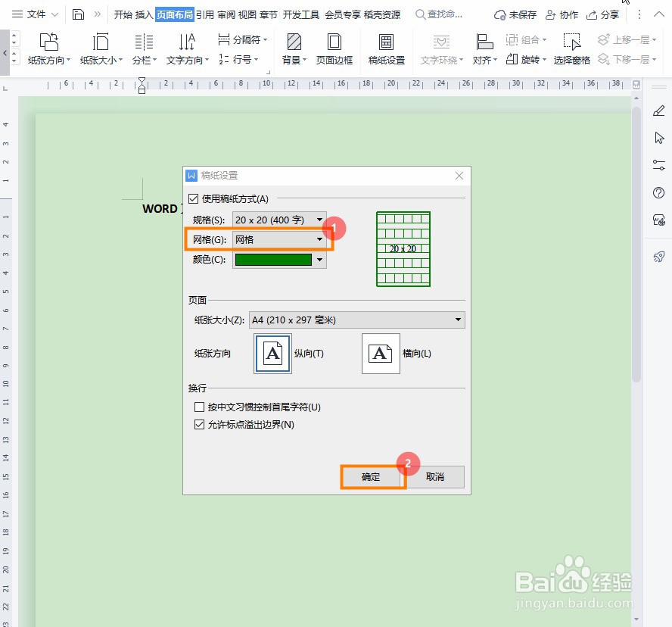This screenshot has width=672, height=627.
Task: Close the 稿纸设置 dialog
Action: click(x=459, y=176)
